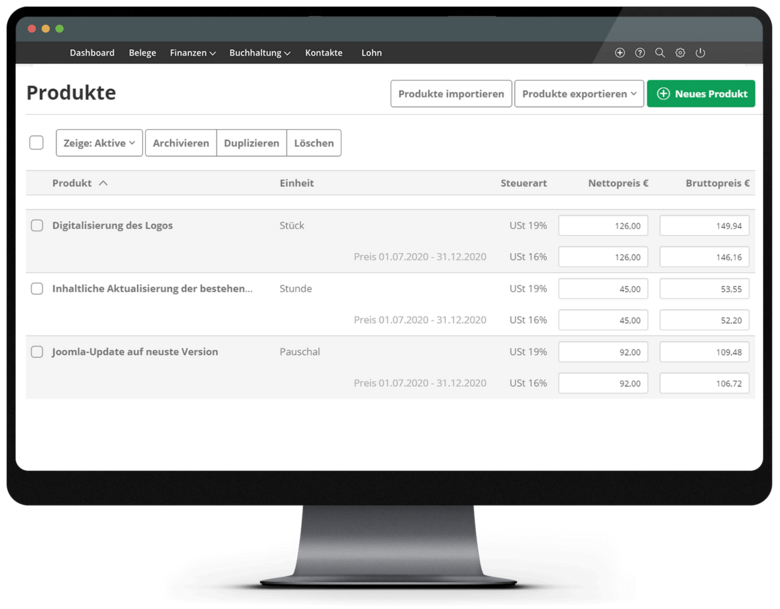Open settings via the gear icon
The image size is (780, 609).
(x=680, y=53)
